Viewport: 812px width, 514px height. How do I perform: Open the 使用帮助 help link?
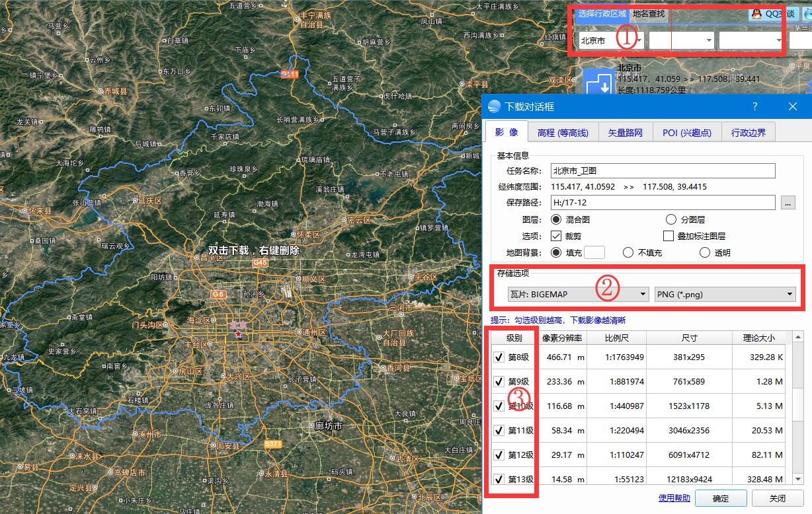(673, 498)
